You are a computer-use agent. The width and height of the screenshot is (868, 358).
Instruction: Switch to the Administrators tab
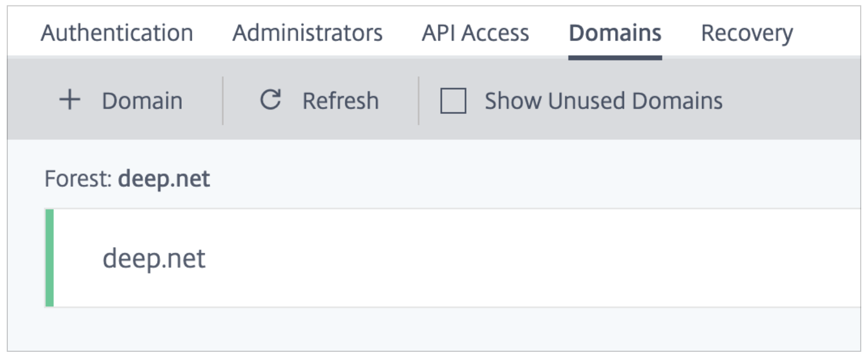(x=307, y=33)
